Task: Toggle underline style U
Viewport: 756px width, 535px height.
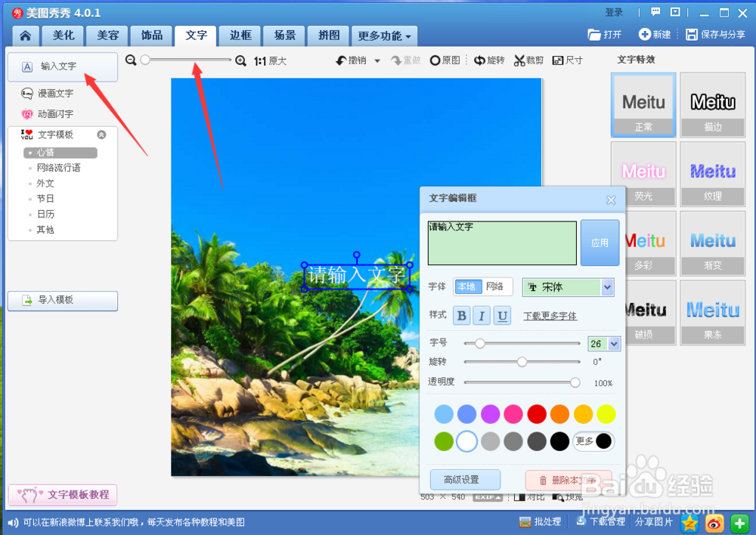Action: (x=502, y=316)
